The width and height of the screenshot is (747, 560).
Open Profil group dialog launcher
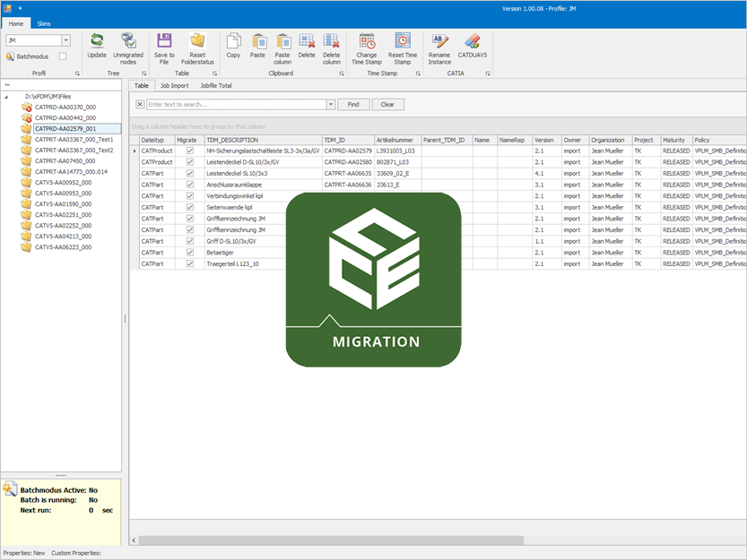point(77,73)
